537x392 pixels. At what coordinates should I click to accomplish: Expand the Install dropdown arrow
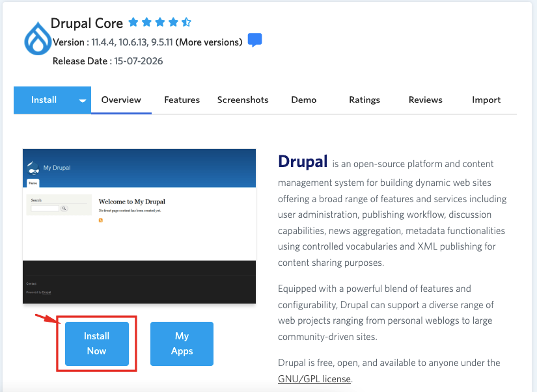point(82,101)
